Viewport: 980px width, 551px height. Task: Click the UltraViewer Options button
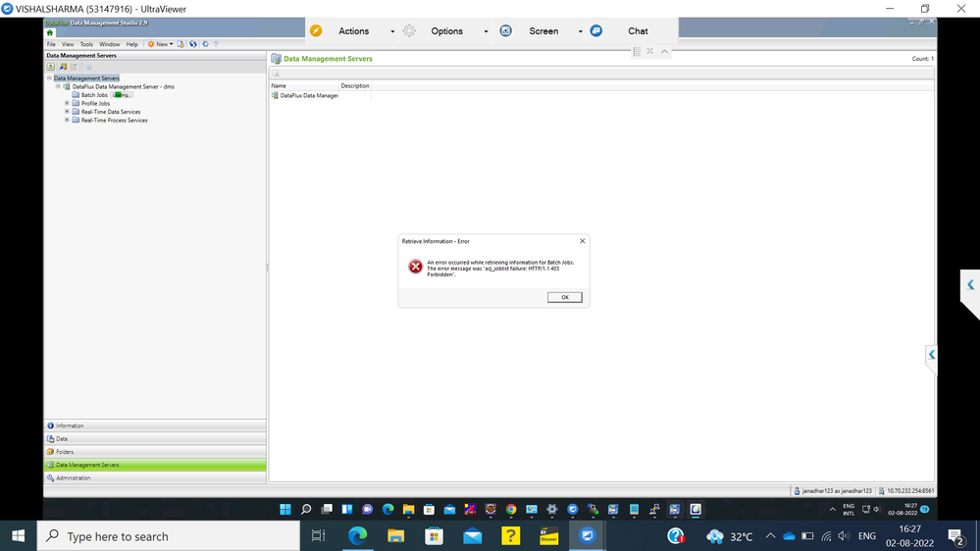[x=446, y=31]
